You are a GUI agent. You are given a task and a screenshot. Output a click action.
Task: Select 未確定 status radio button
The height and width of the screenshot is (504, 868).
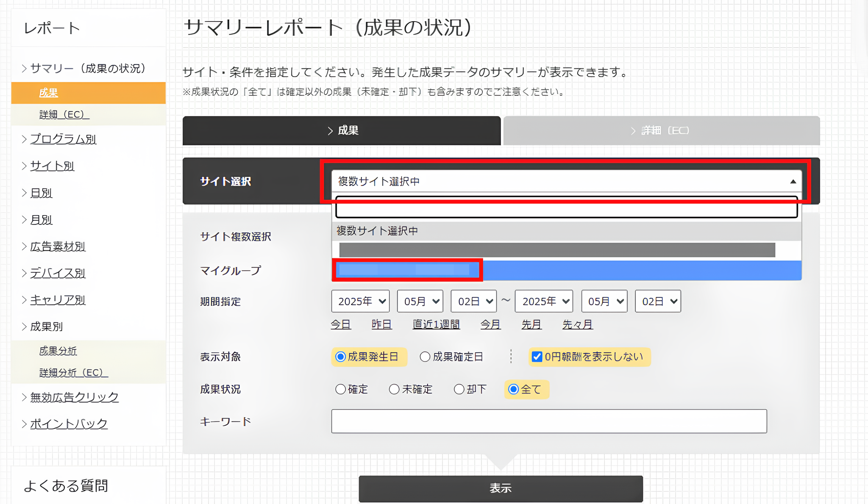395,389
